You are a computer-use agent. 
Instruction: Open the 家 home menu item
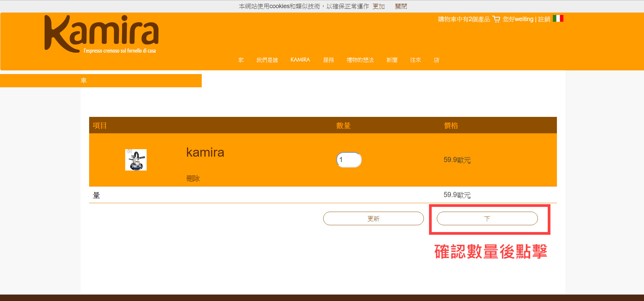coord(241,60)
